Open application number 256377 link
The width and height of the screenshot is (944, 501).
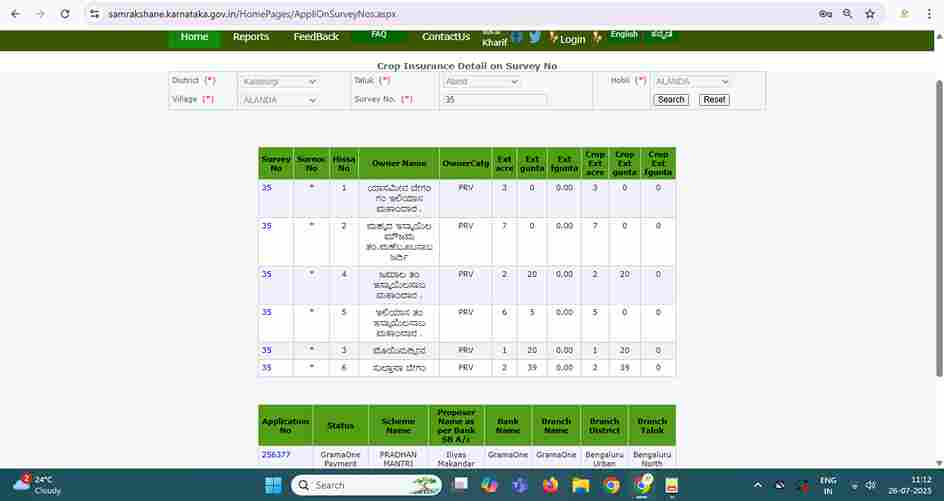(x=276, y=454)
